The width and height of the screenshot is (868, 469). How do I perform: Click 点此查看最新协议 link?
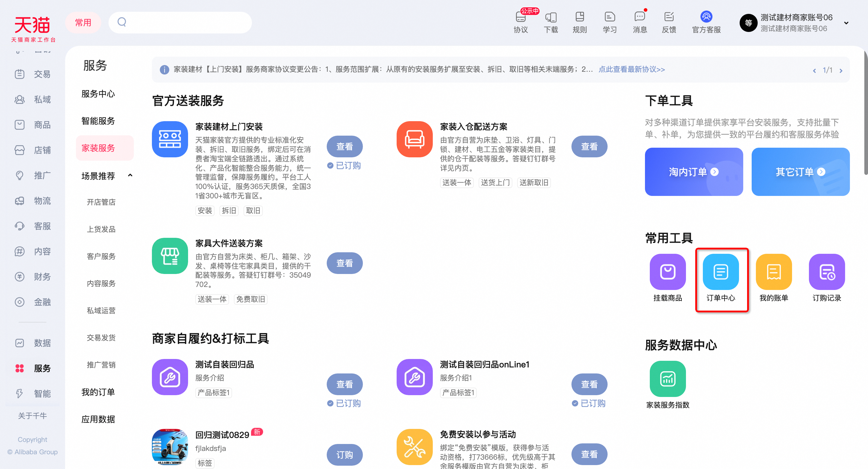tap(632, 69)
